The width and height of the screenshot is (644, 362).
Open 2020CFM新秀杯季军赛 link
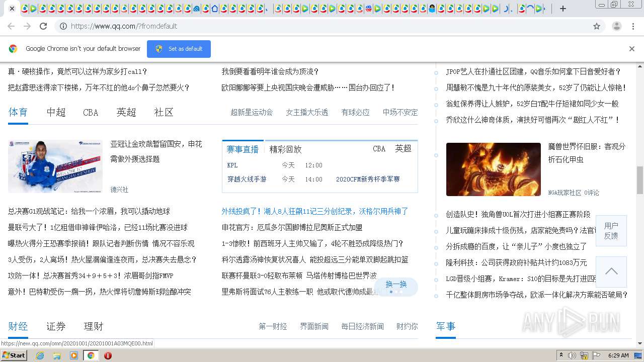coord(368,179)
